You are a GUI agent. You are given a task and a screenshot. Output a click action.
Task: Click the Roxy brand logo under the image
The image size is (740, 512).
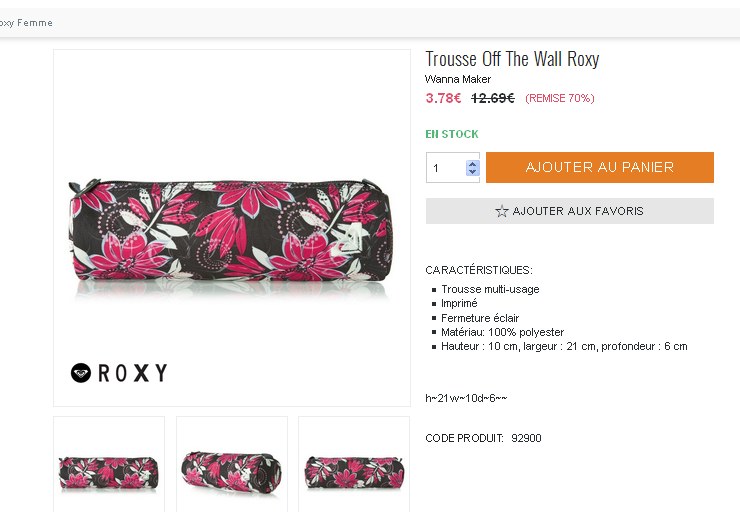point(119,373)
